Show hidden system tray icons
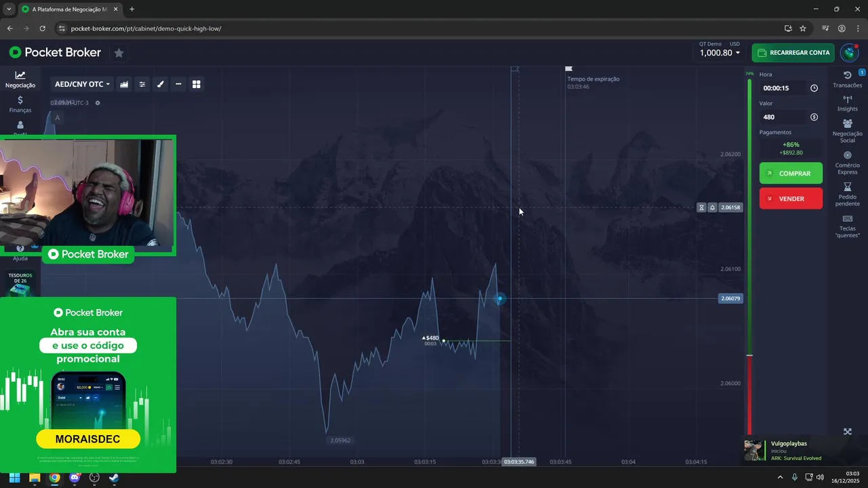 point(780,478)
